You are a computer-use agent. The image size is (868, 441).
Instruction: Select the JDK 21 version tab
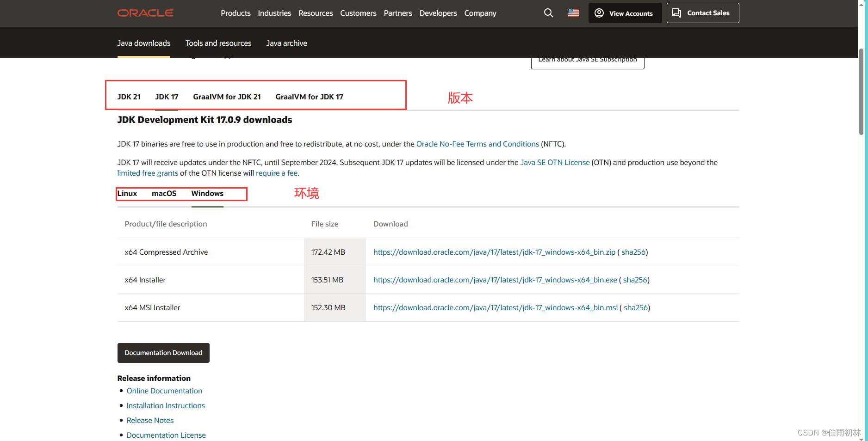pyautogui.click(x=129, y=97)
